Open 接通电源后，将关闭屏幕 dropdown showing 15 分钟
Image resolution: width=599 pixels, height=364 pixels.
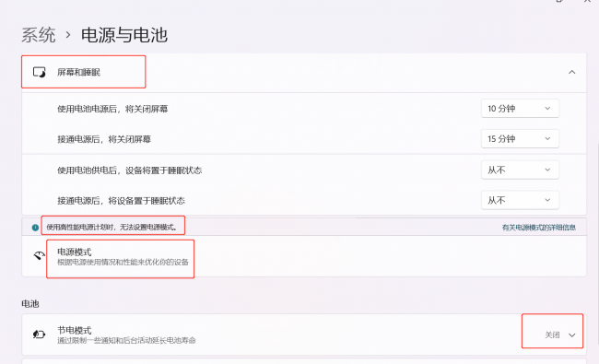[520, 138]
